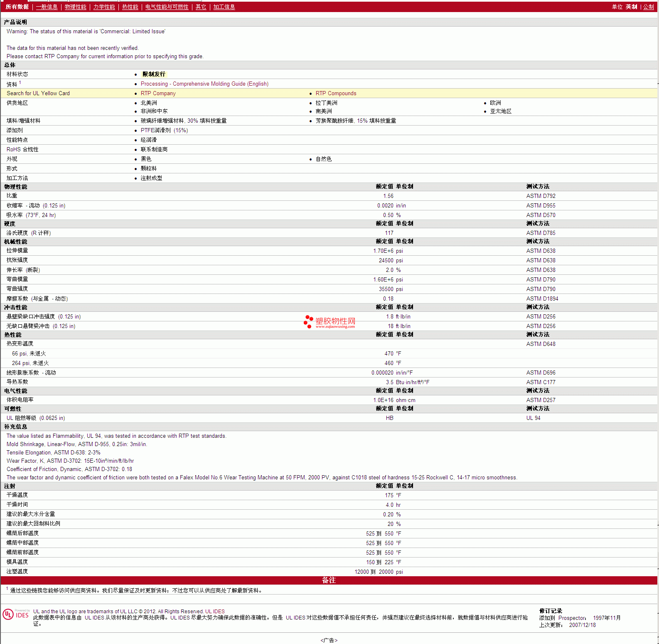Select the 亚太地区 availability item
The image size is (659, 644).
pos(501,111)
